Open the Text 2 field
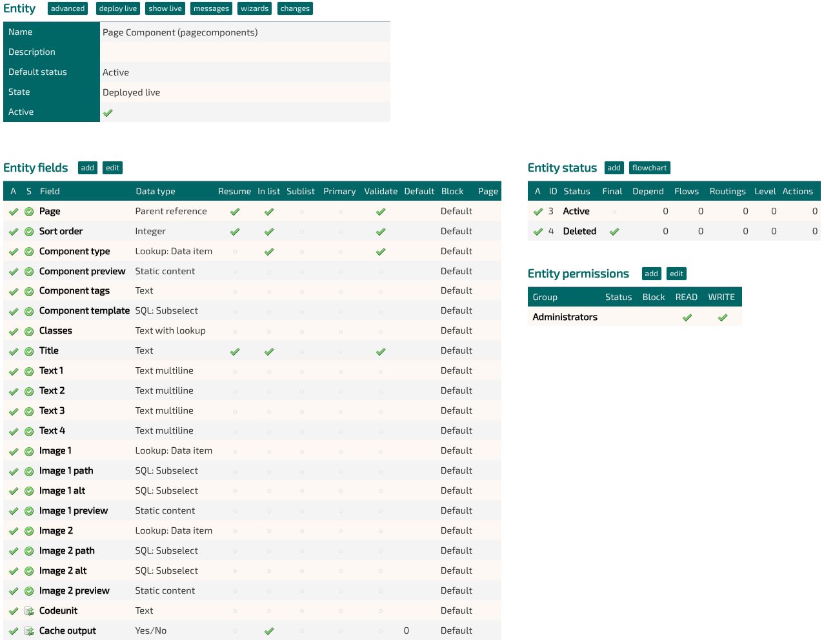Image resolution: width=824 pixels, height=644 pixels. coord(52,391)
